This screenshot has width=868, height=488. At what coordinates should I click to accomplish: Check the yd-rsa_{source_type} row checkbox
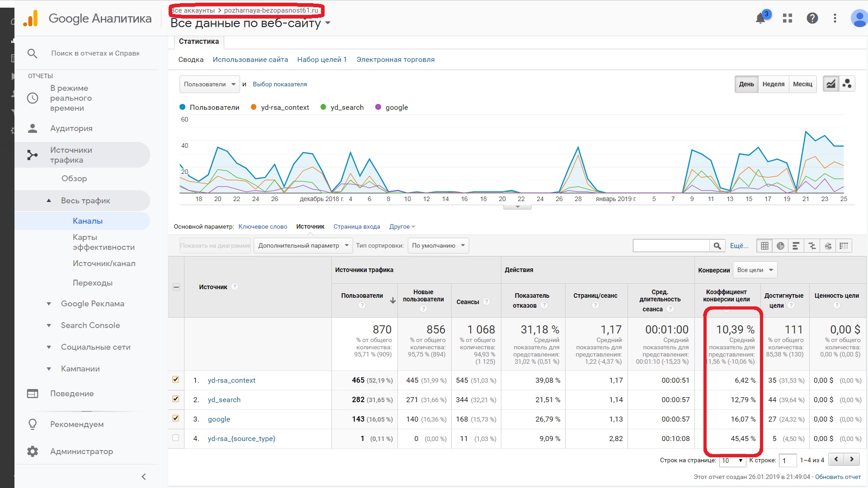tap(176, 438)
